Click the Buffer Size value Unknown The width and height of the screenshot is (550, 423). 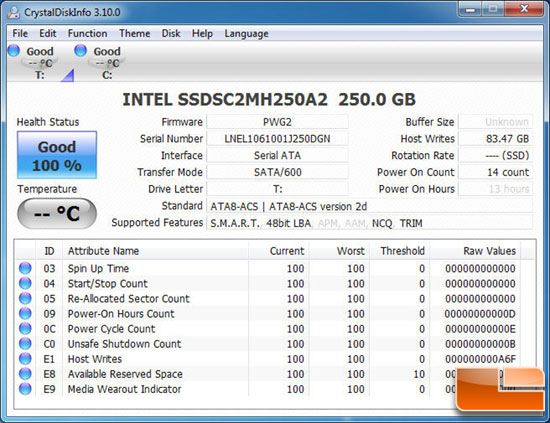tap(496, 122)
